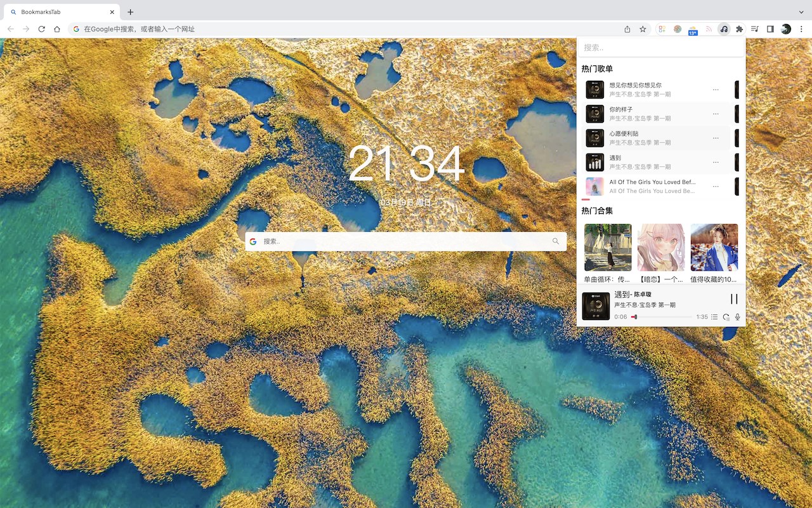Select the BookmarksTab browser tab
The height and width of the screenshot is (508, 812).
[62, 12]
